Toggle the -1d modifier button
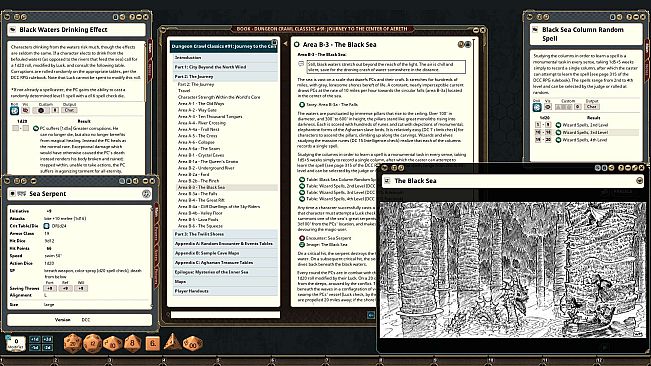651x366 pixels. (x=35, y=347)
